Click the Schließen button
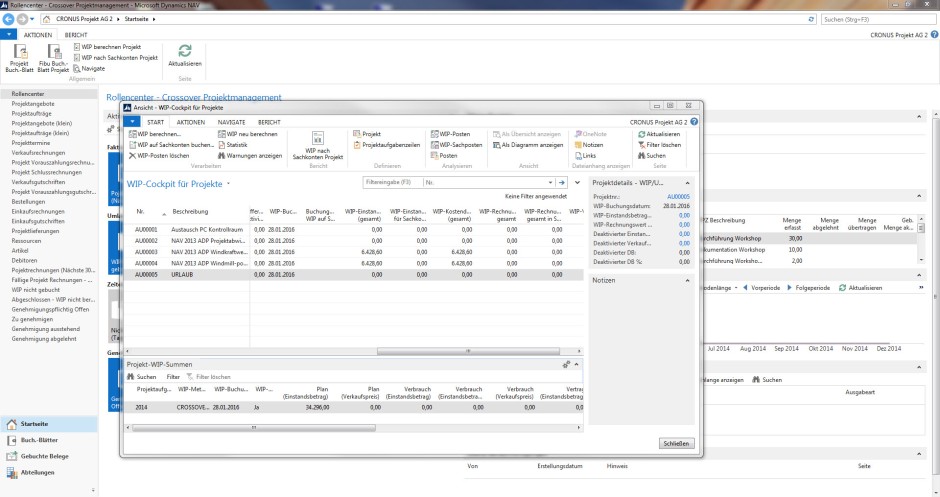This screenshot has height=497, width=940. coord(675,442)
